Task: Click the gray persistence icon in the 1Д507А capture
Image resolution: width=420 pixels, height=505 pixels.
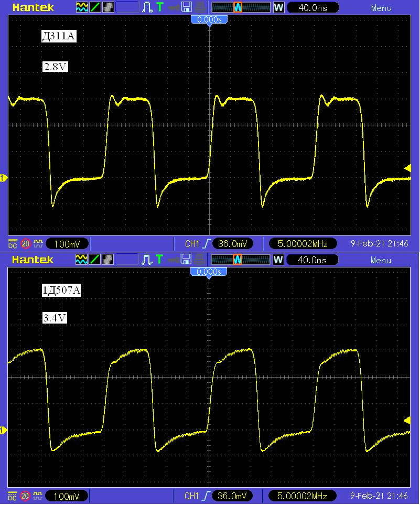Action: 107,259
